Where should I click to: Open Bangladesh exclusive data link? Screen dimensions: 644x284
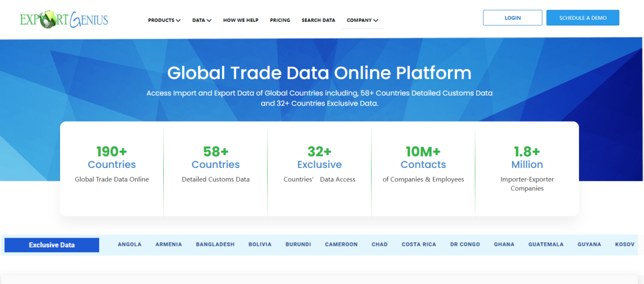[x=215, y=244]
